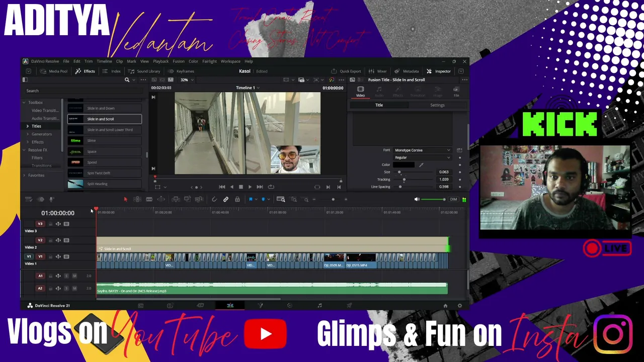The image size is (644, 362).
Task: Toggle timeline Snapping magnet icon
Action: pyautogui.click(x=214, y=200)
